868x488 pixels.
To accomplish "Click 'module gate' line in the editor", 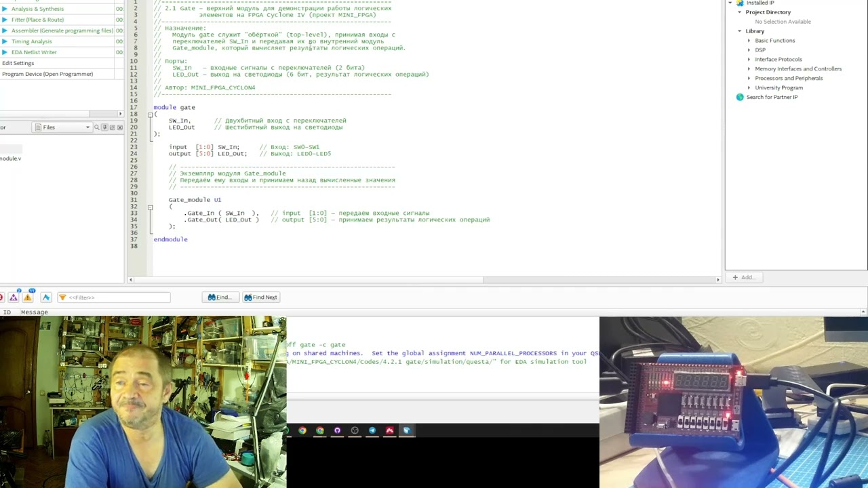I will 174,107.
